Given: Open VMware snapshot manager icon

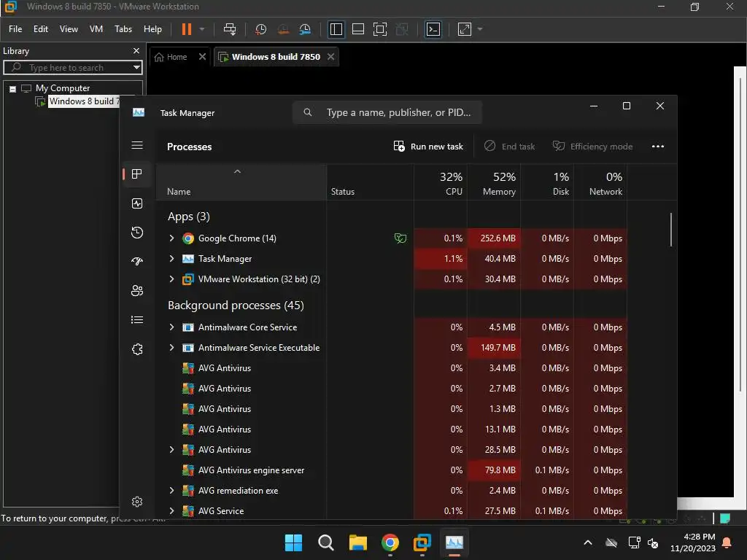Looking at the screenshot, I should tap(305, 29).
